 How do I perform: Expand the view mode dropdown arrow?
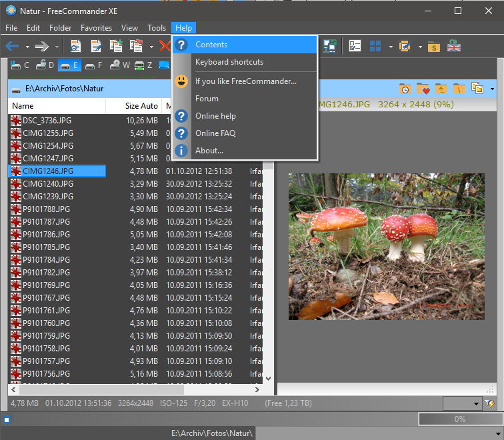tap(391, 47)
